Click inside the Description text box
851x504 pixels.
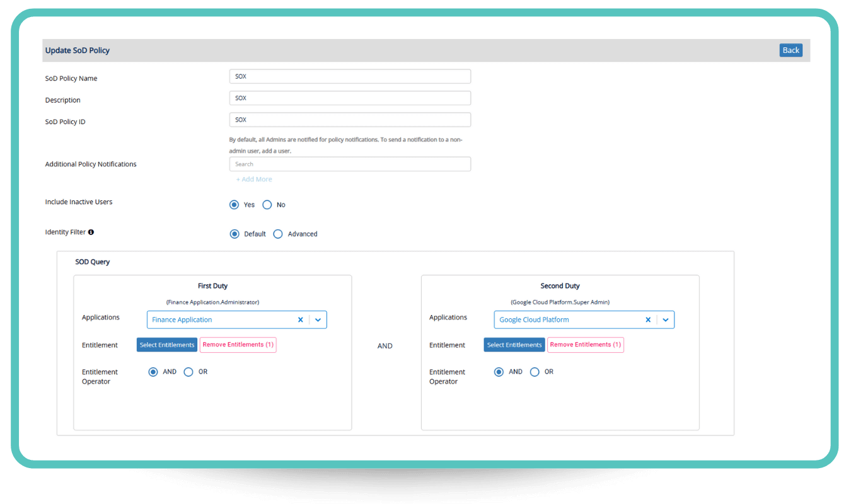click(350, 98)
